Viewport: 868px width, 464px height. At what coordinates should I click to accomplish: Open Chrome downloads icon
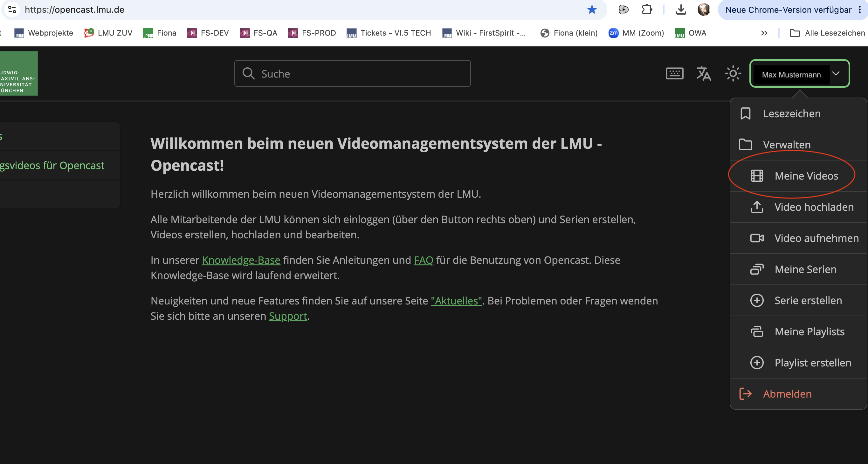(x=681, y=10)
